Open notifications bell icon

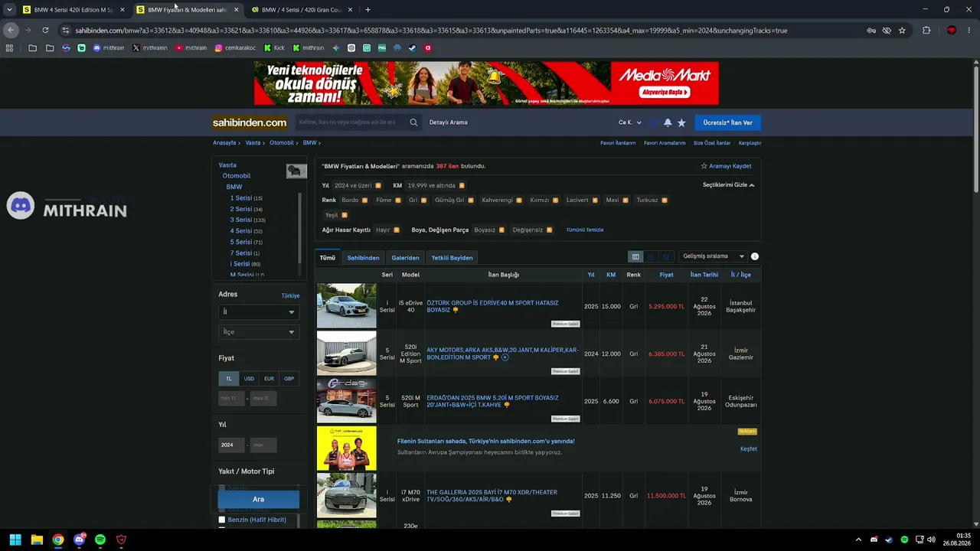[x=668, y=122]
